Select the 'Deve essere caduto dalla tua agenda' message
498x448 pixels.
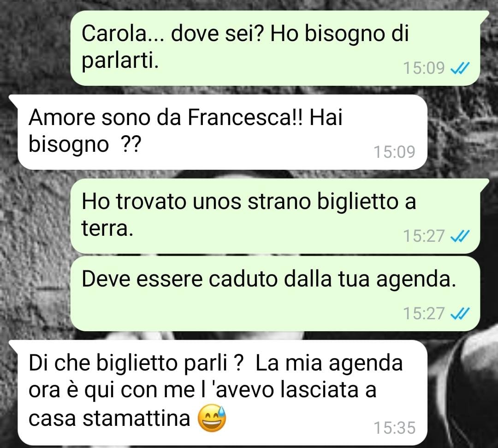click(x=275, y=294)
